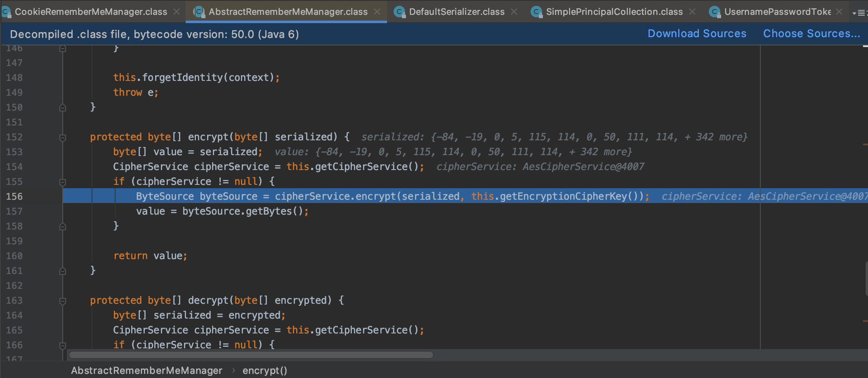The height and width of the screenshot is (378, 868).
Task: Click the horizontal scrollbar of the editor
Action: click(x=251, y=355)
